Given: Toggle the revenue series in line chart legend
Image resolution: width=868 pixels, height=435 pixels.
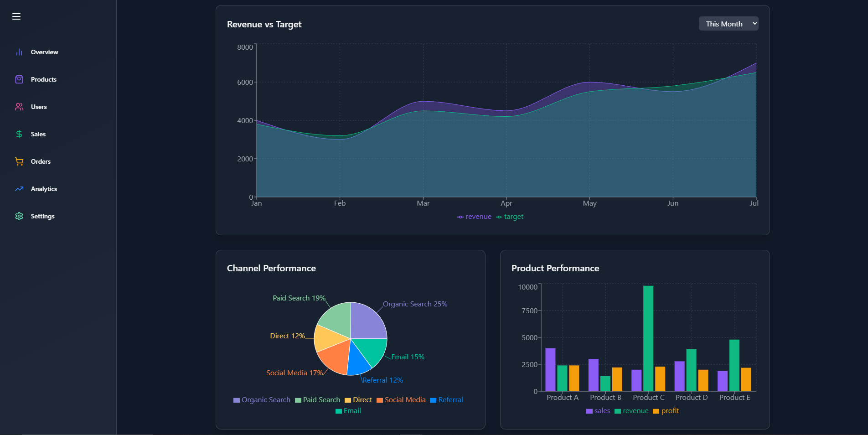Looking at the screenshot, I should pyautogui.click(x=474, y=217).
